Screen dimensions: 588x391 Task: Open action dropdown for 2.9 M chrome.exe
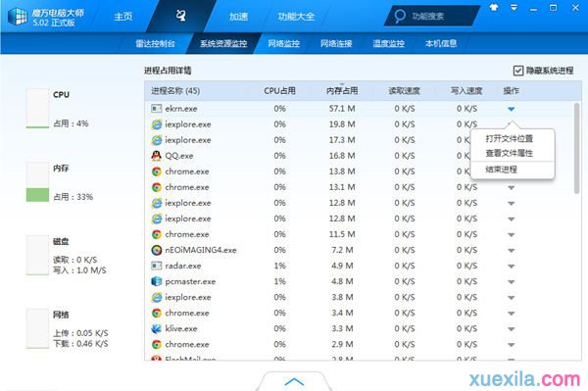512,345
